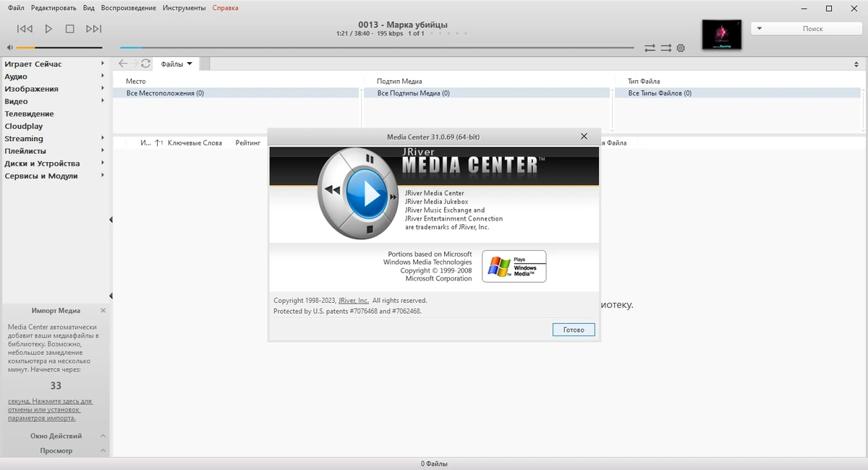Open the Файлы view dropdown

coord(176,64)
